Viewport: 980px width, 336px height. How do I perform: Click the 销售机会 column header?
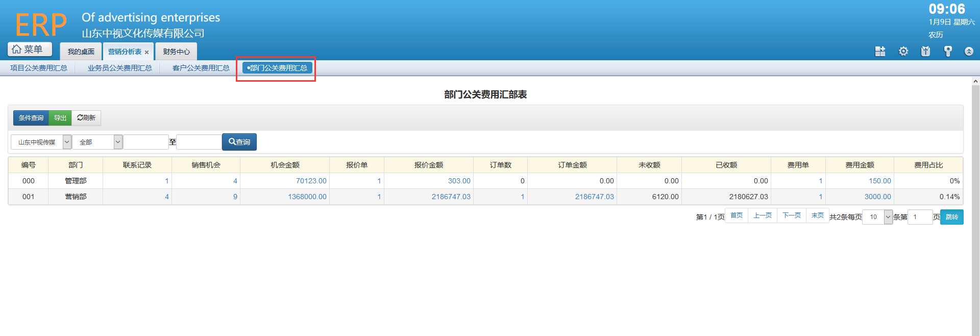tap(206, 165)
